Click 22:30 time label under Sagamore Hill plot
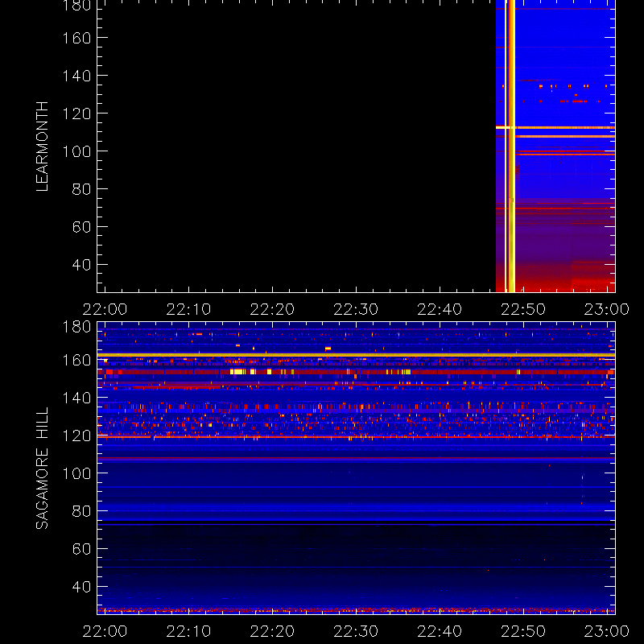 tap(356, 631)
